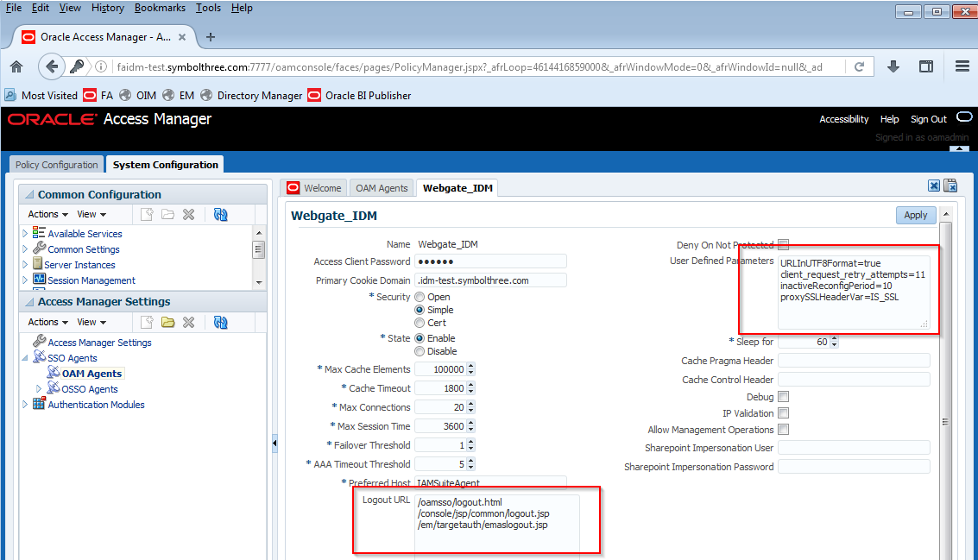Expand the OSSO Agents tree node
978x560 pixels.
coord(39,389)
